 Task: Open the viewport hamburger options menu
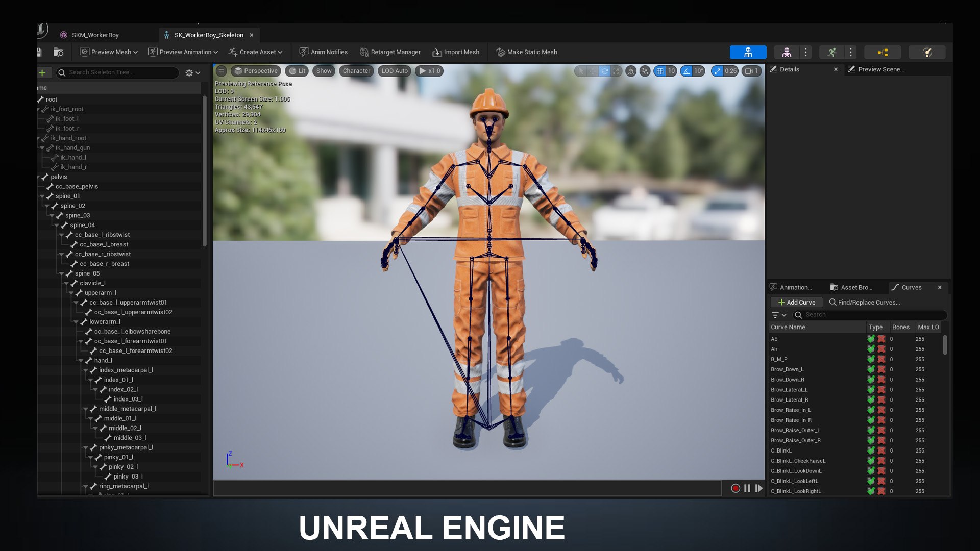pos(221,71)
